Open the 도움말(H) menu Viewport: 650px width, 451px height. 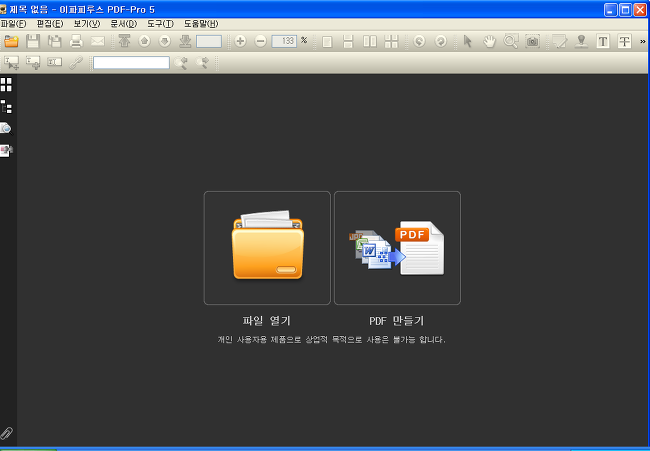point(201,24)
